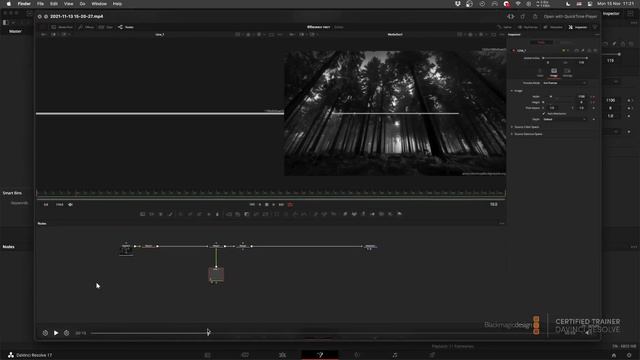Open the Settings tab in the Inspector
Image resolution: width=640 pixels, height=360 pixels.
(x=567, y=72)
